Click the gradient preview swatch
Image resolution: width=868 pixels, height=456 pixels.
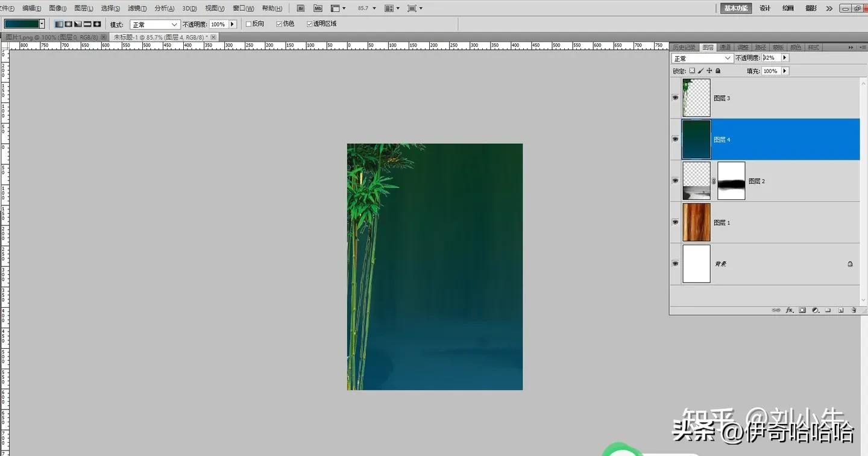23,22
